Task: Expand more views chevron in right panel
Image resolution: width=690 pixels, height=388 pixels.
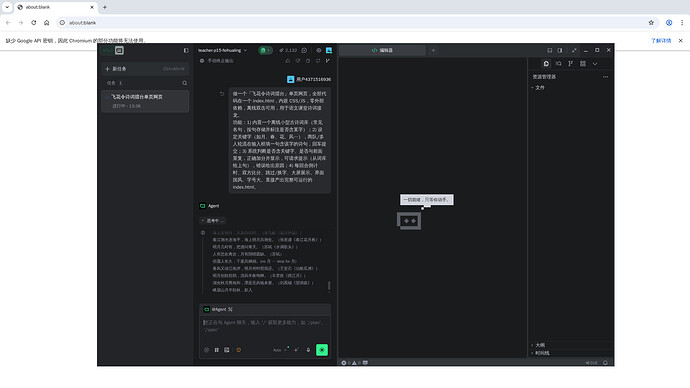Action: coord(595,64)
